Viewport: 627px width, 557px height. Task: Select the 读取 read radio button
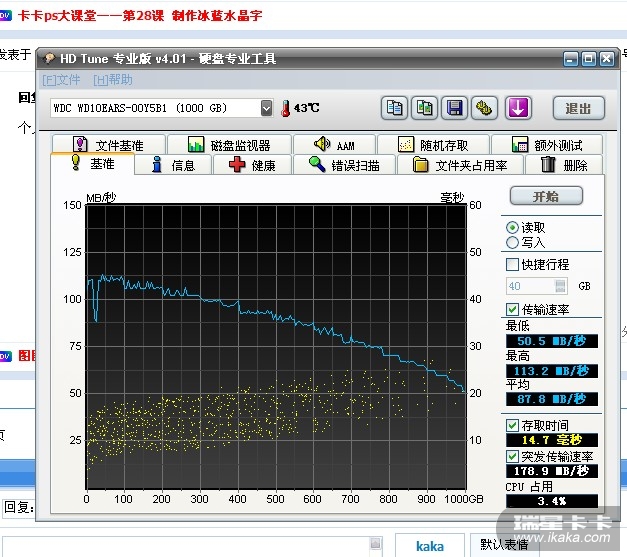pos(513,227)
